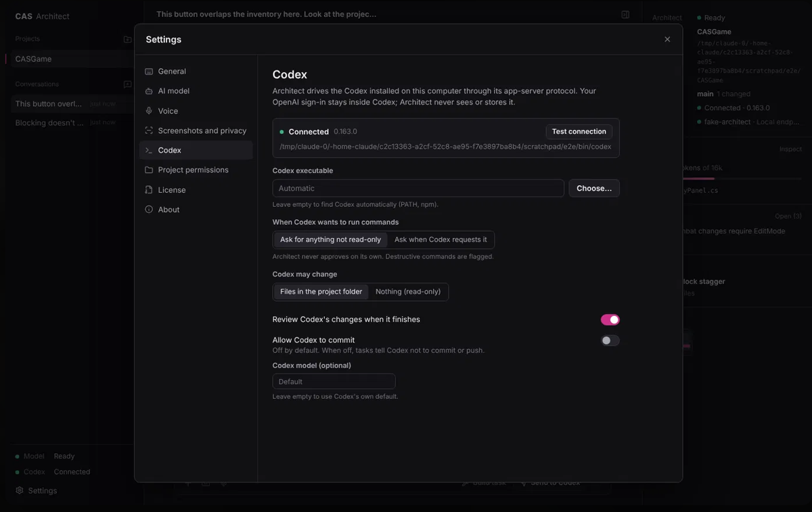
Task: Go to the About settings section
Action: click(196, 210)
